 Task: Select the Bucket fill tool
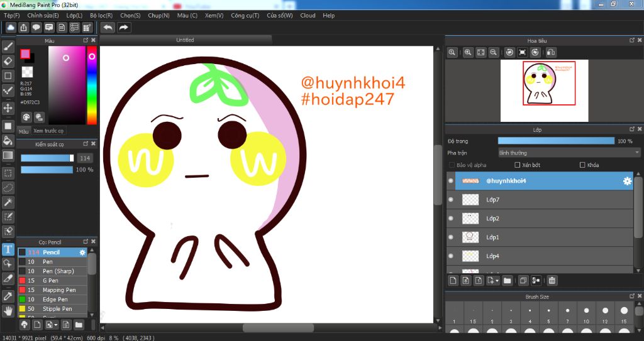(8, 141)
